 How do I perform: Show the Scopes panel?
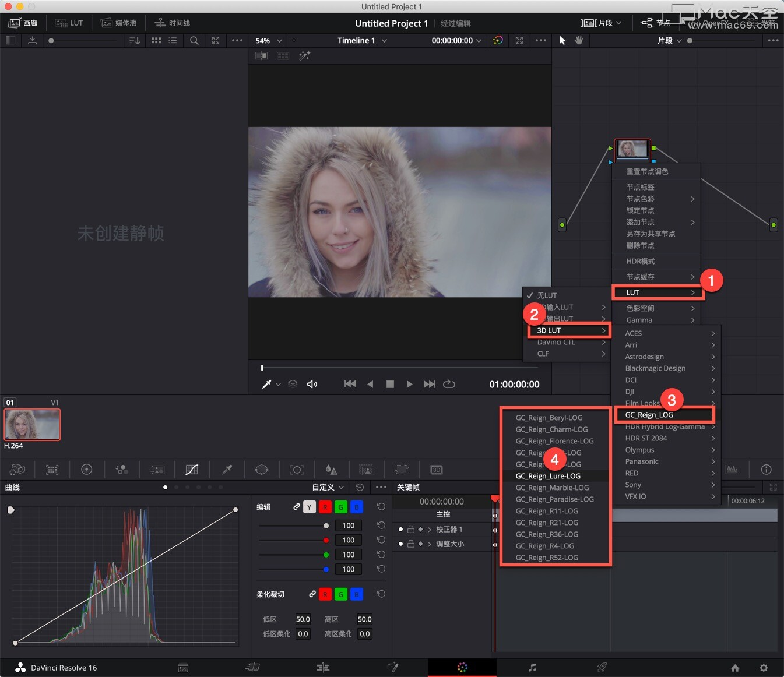tap(732, 470)
